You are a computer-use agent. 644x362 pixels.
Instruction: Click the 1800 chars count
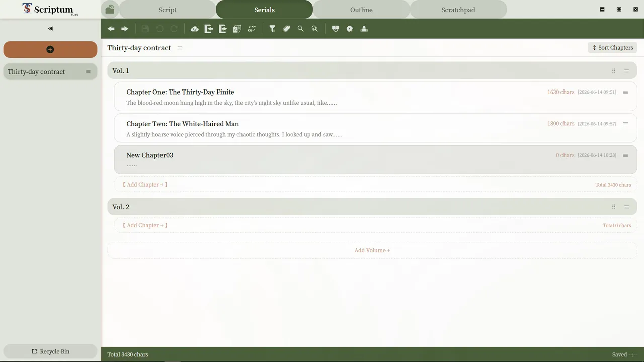click(x=561, y=124)
